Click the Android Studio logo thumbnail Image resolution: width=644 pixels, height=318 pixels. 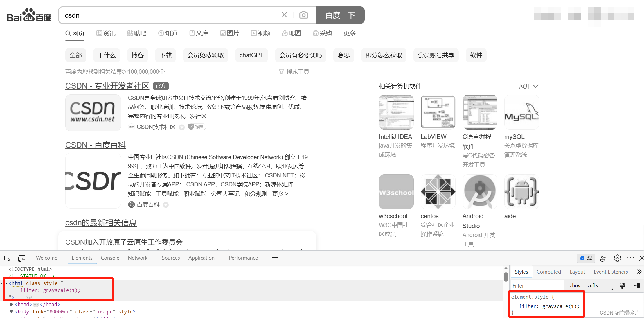(480, 192)
